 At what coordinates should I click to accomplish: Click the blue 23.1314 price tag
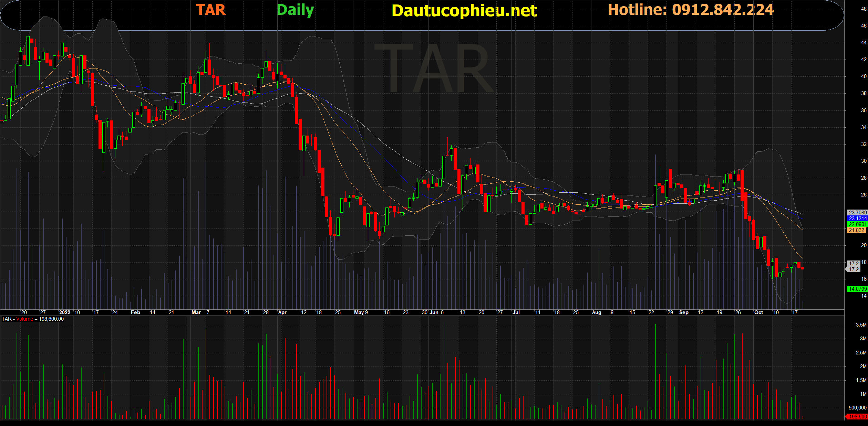point(857,219)
